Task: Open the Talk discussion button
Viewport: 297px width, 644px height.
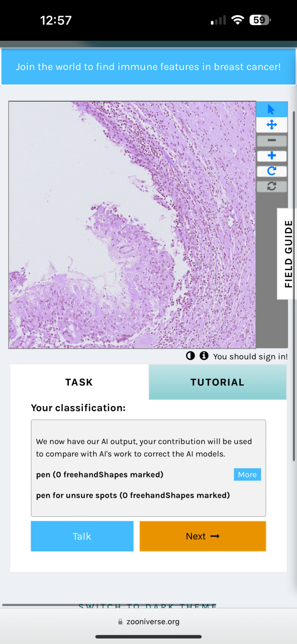Action: pyautogui.click(x=82, y=536)
